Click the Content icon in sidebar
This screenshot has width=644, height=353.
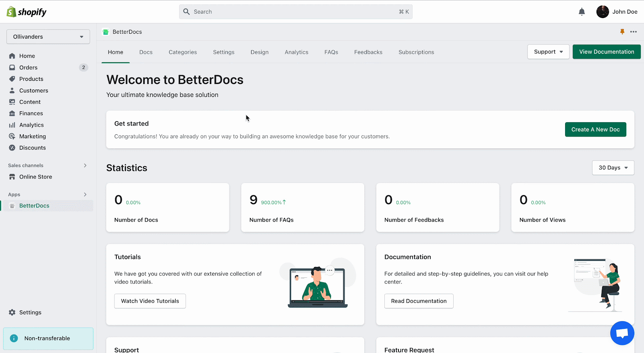12,102
